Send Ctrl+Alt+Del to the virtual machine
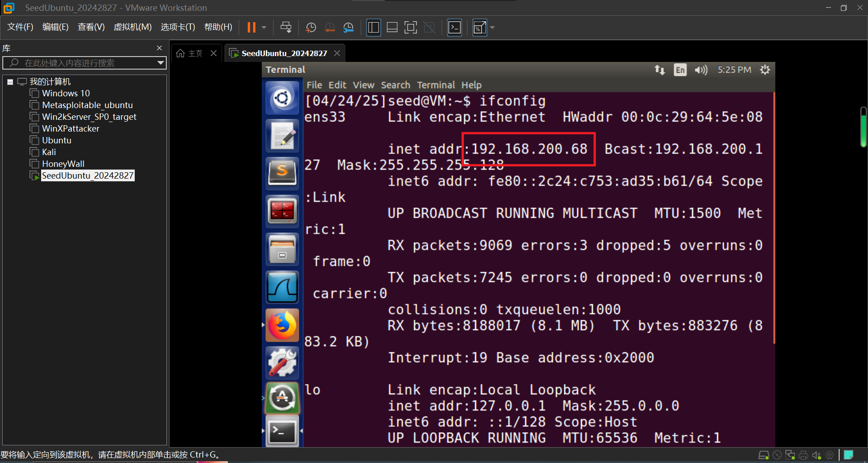The height and width of the screenshot is (463, 868). [x=286, y=28]
